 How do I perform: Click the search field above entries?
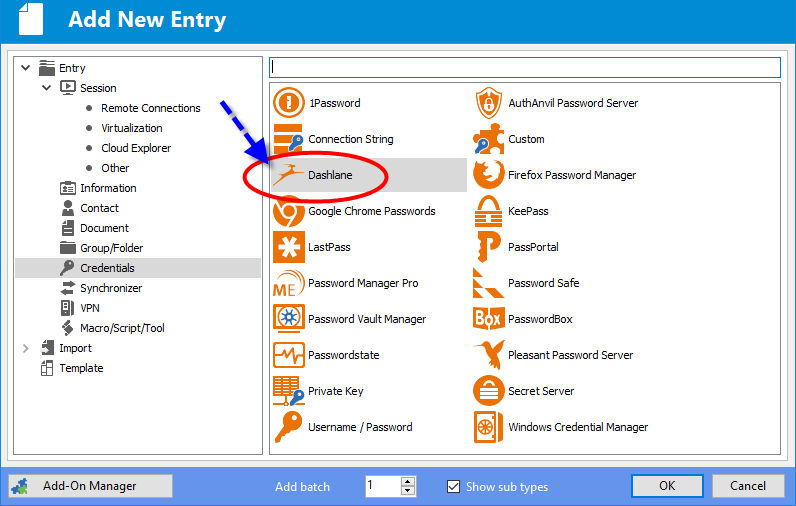point(524,67)
